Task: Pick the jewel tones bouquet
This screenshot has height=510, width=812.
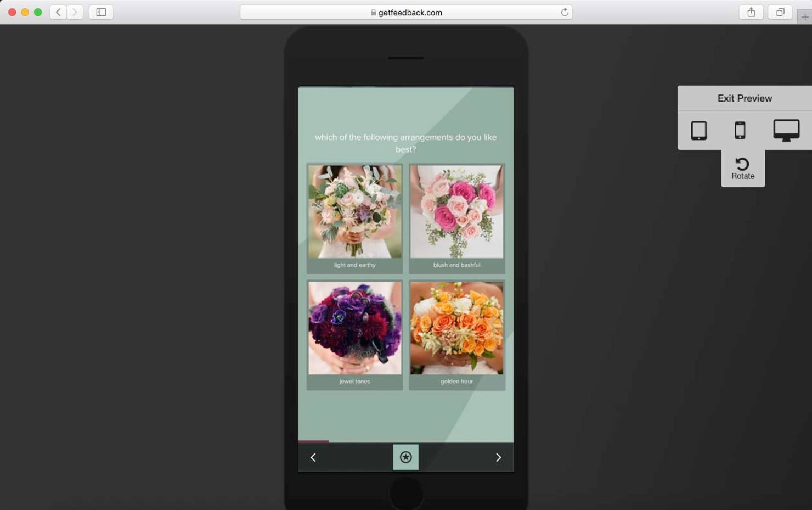Action: [x=354, y=335]
